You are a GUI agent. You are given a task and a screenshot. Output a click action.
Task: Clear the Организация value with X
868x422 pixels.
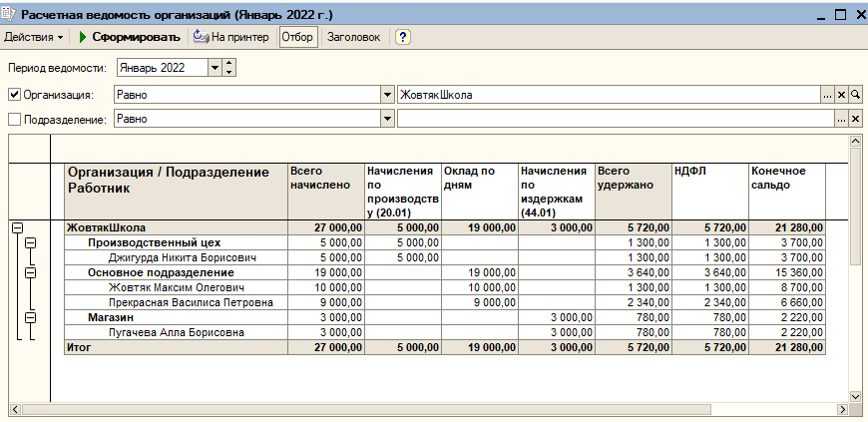point(841,95)
